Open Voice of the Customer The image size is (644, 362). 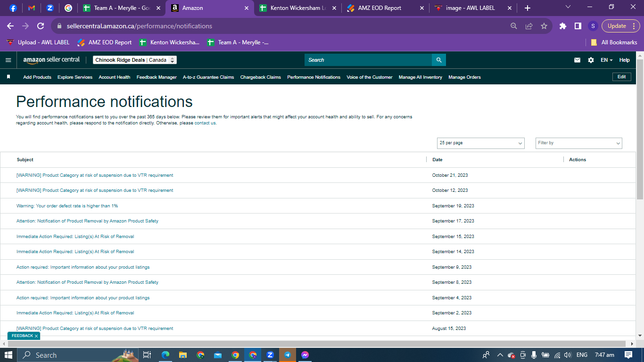(x=370, y=77)
